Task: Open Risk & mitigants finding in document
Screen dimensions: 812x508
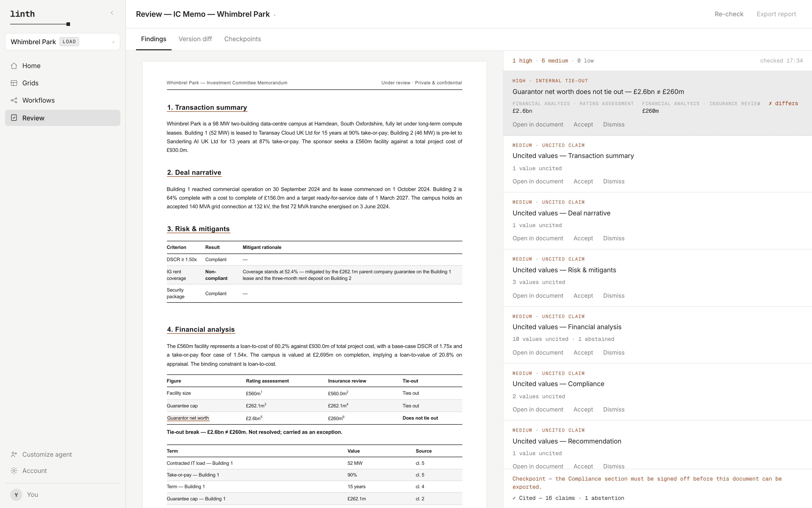Action: (x=537, y=296)
